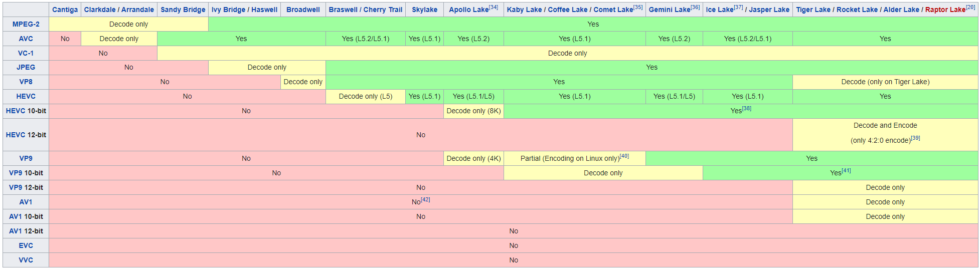980x269 pixels.
Task: Click the 'Decode and Encode' text
Action: coord(885,125)
